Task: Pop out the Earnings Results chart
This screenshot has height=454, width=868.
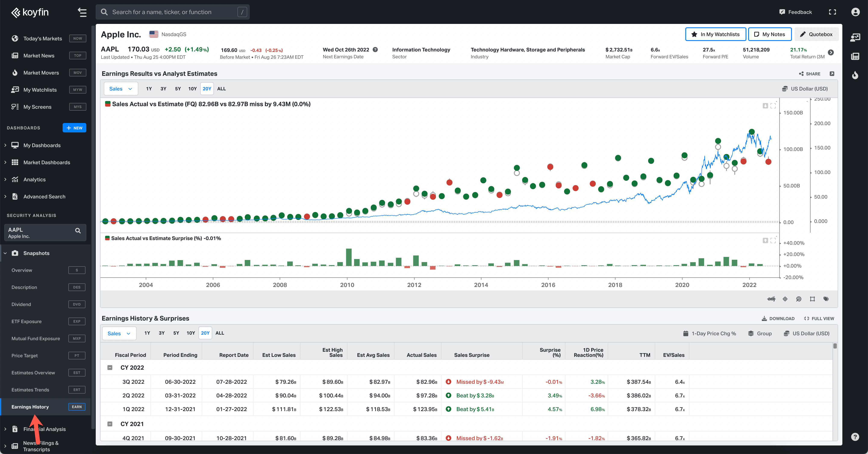Action: point(832,74)
